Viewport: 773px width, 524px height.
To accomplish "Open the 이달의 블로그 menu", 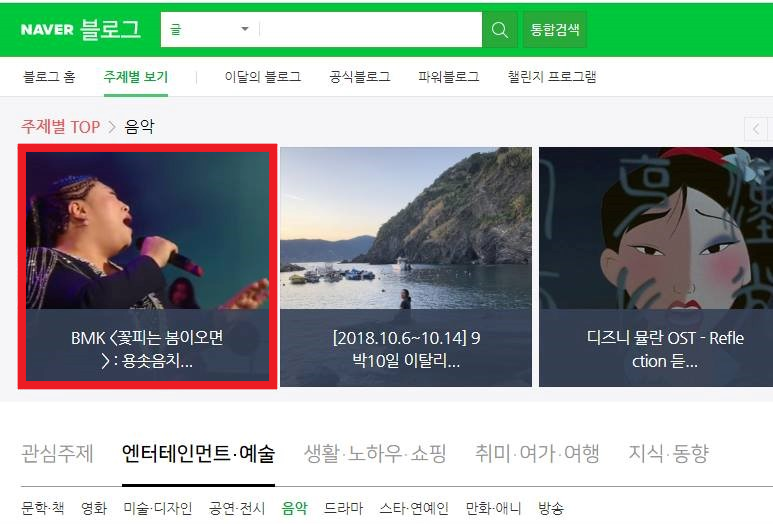I will pyautogui.click(x=263, y=77).
